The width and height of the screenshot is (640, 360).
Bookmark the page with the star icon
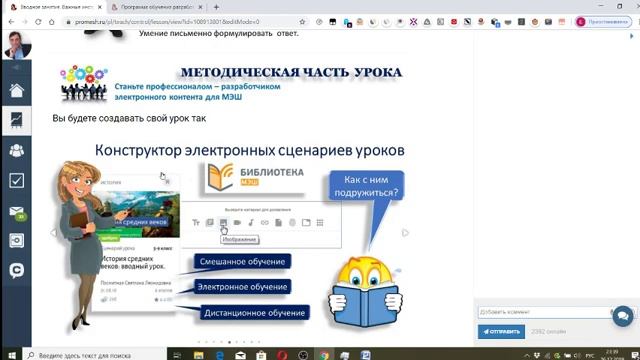click(302, 22)
